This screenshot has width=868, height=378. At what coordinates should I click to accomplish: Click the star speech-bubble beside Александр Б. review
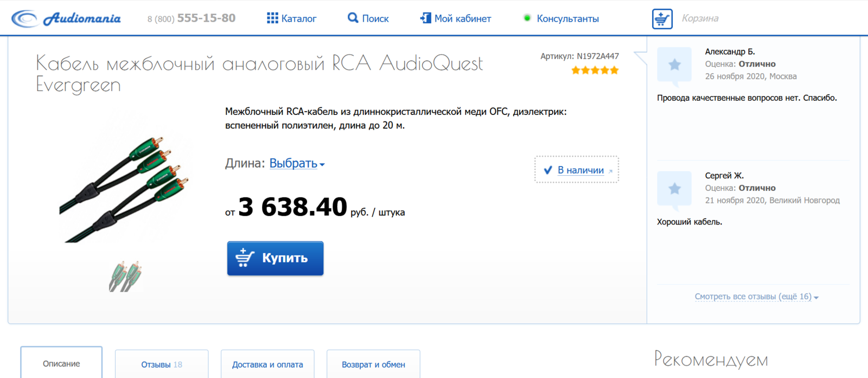(674, 65)
